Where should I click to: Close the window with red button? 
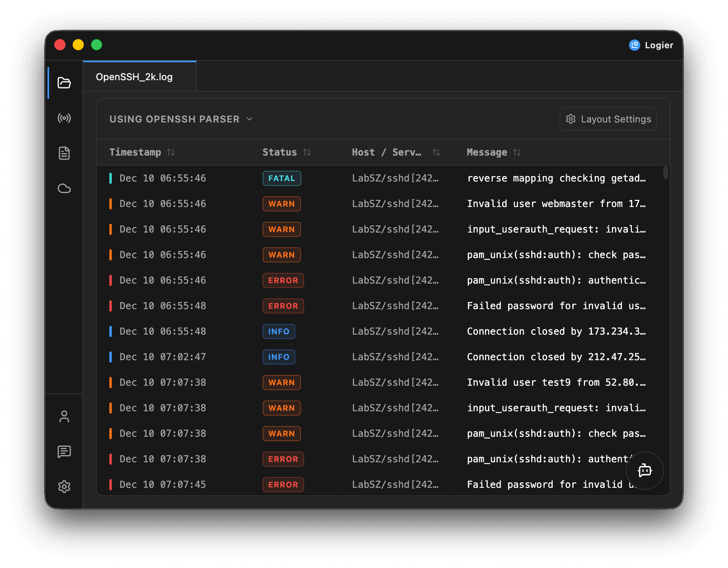[x=60, y=45]
